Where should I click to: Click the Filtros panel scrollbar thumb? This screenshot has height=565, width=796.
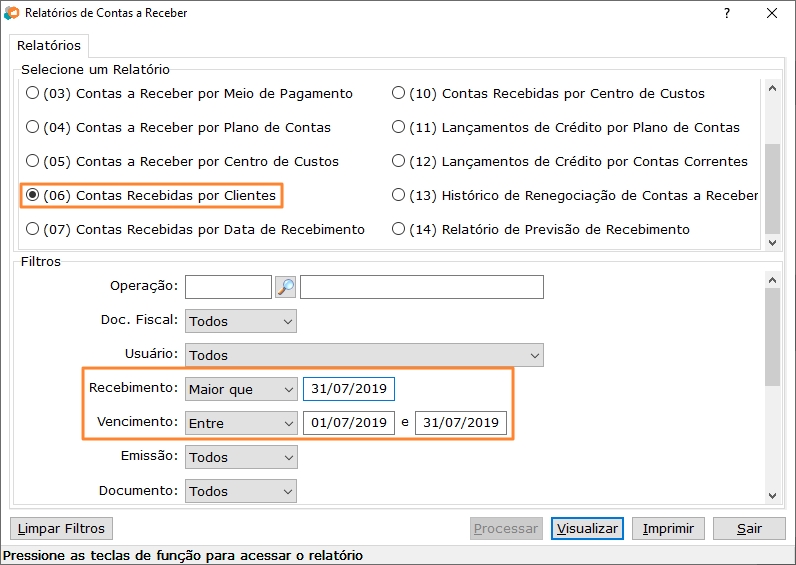(773, 338)
